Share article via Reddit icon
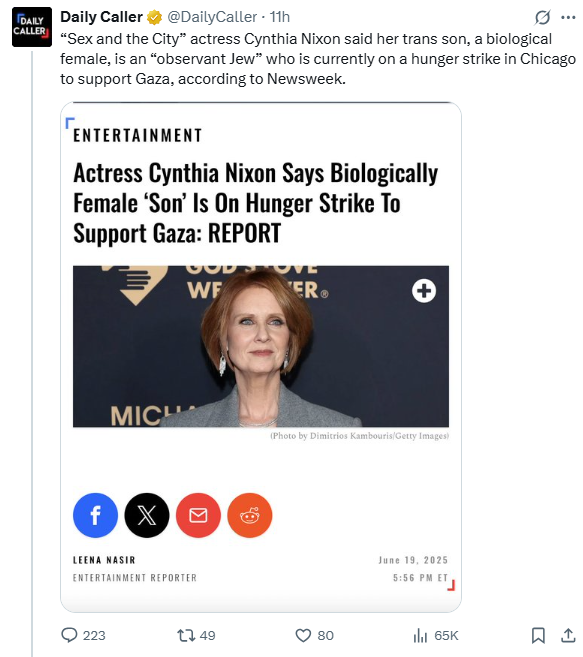Screen dimensions: 583x657 250,515
